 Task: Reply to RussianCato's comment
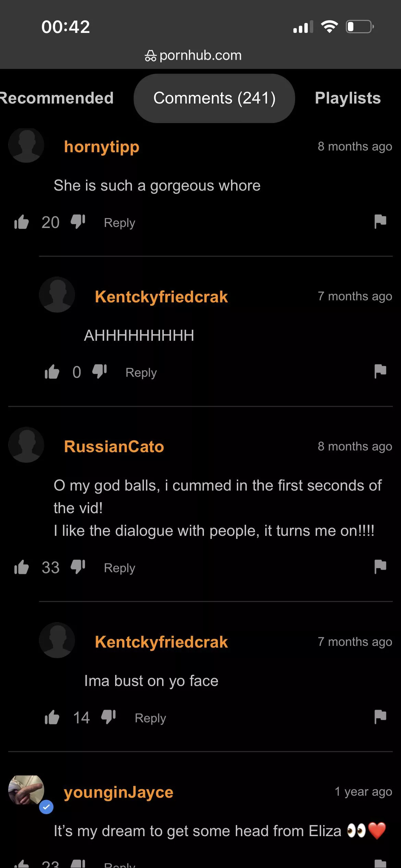(120, 568)
